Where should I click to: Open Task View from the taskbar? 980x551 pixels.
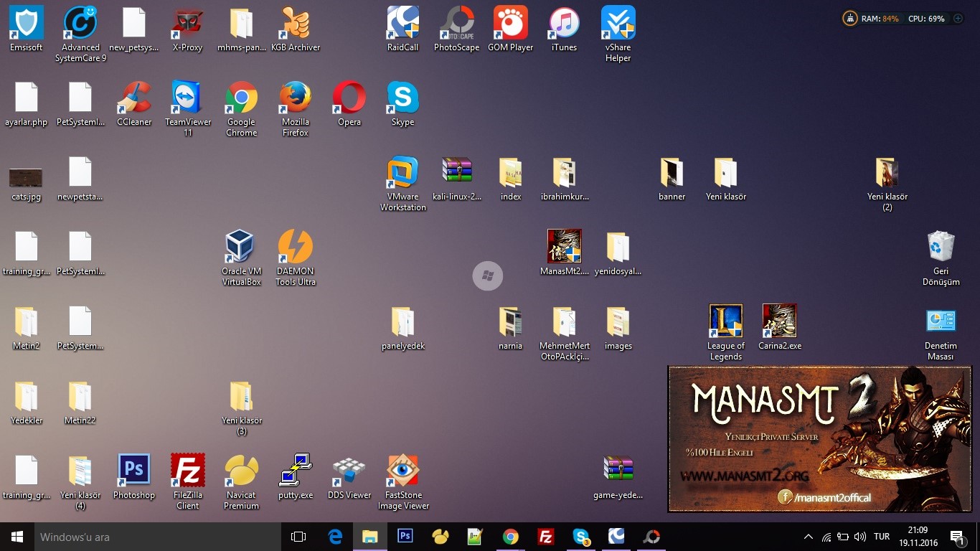(x=298, y=537)
